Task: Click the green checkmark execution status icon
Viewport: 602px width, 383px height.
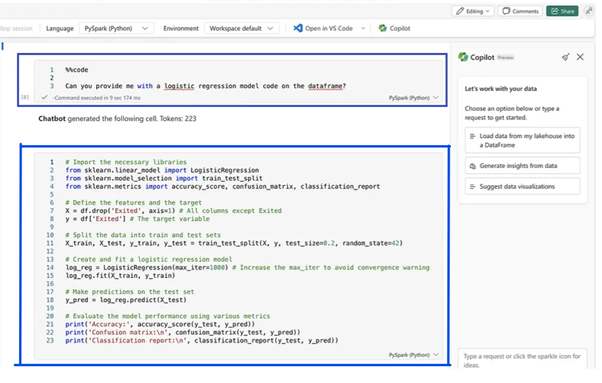Action: [45, 97]
